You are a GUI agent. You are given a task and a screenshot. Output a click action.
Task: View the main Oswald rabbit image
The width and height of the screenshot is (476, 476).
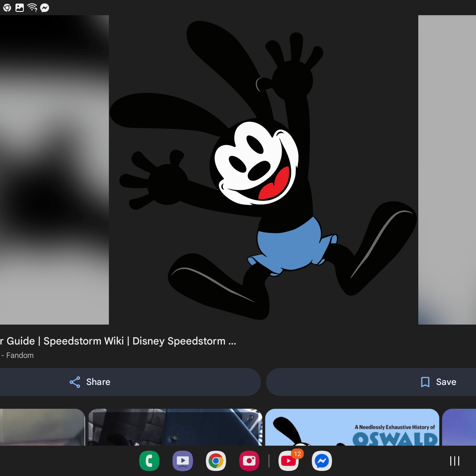coord(264,170)
